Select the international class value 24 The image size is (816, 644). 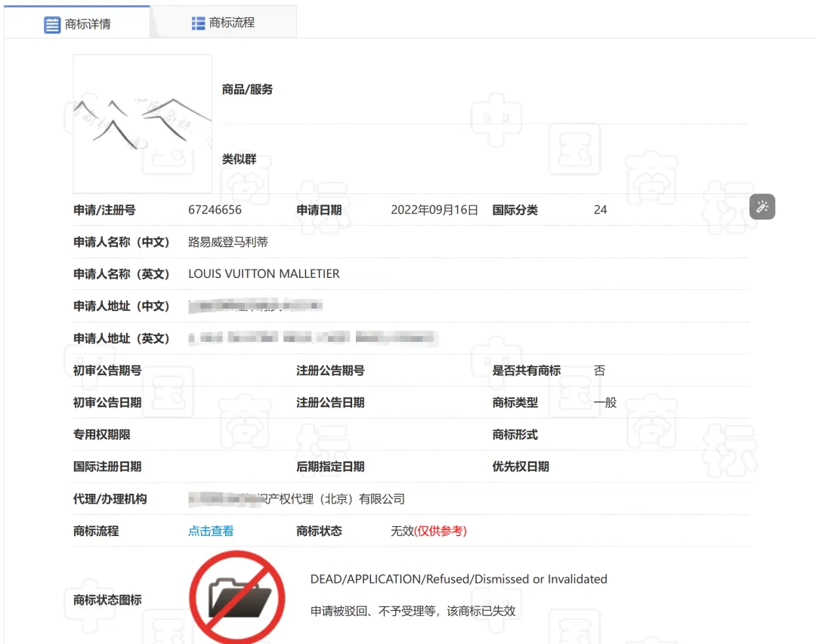(600, 210)
